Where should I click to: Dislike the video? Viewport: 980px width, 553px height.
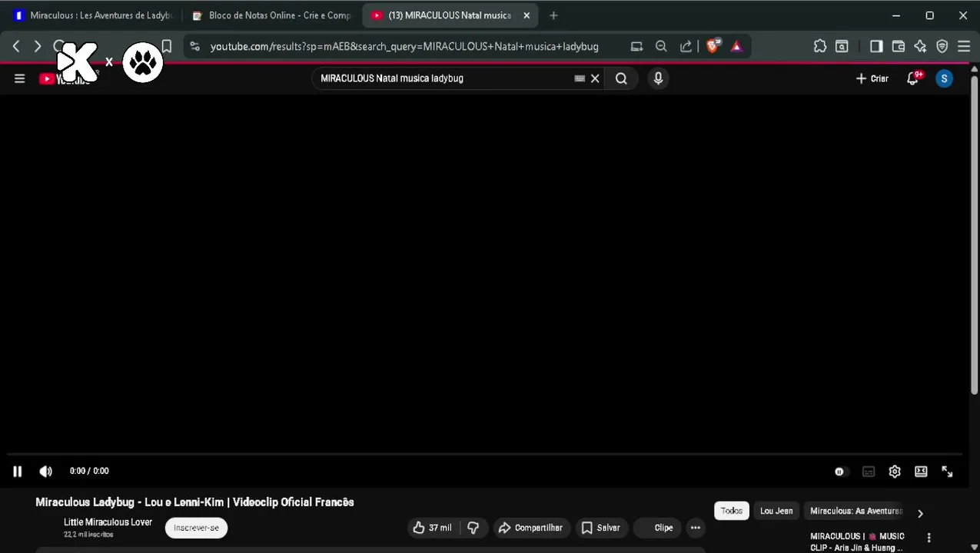[473, 528]
